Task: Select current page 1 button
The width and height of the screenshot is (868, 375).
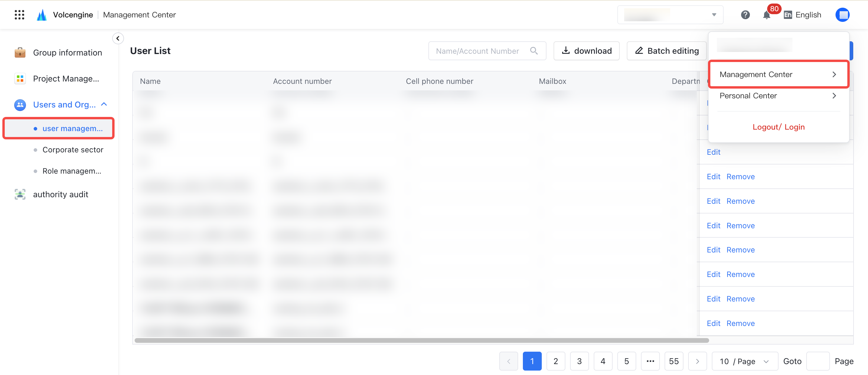Action: (532, 361)
